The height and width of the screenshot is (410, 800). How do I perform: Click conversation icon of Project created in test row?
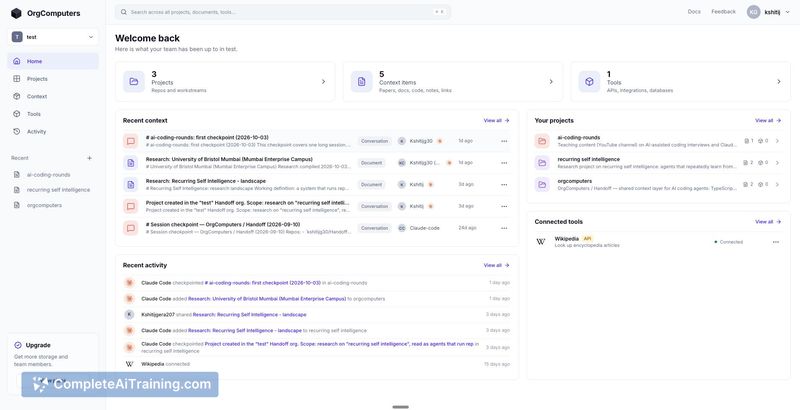click(x=131, y=207)
